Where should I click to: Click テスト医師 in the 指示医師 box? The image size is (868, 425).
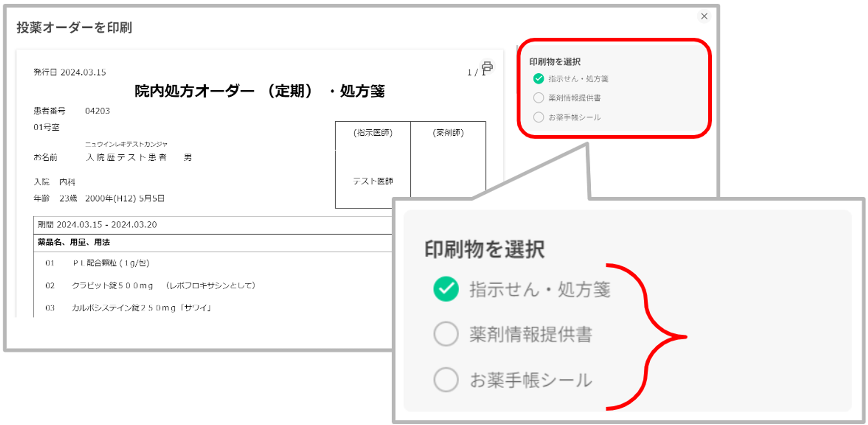tap(372, 181)
